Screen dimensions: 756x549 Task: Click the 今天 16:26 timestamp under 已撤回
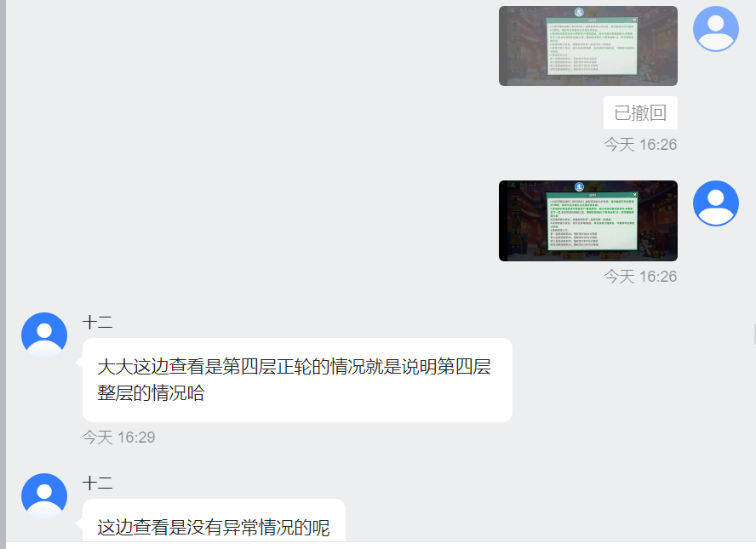point(640,145)
